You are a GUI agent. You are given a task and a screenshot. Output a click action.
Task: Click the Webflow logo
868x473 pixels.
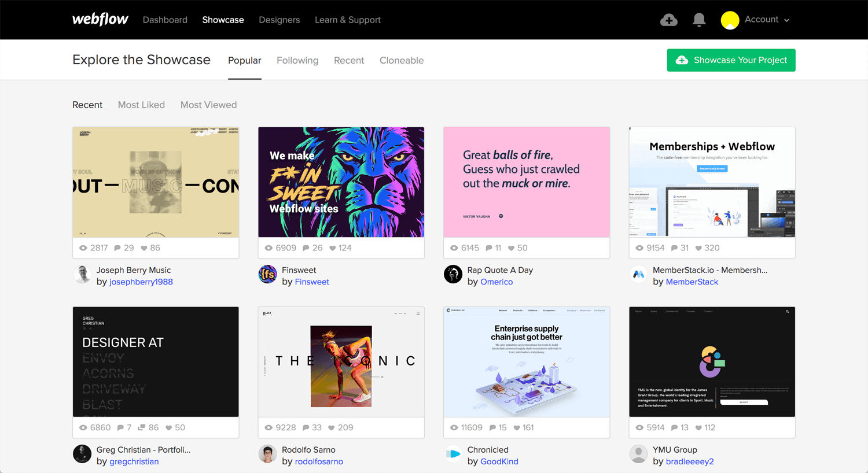pos(100,20)
